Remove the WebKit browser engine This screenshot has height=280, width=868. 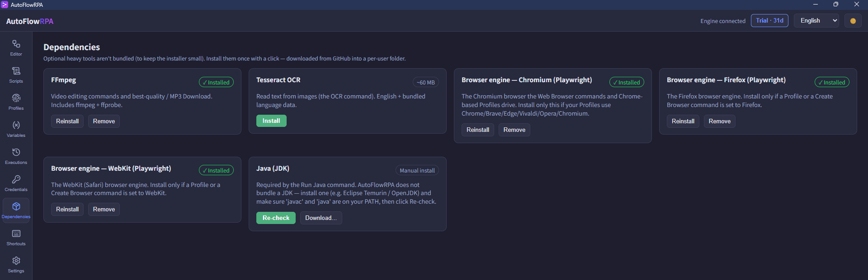(x=104, y=210)
